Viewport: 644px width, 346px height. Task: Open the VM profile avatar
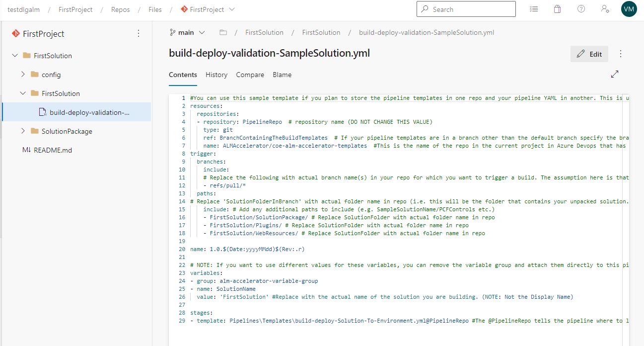click(629, 8)
